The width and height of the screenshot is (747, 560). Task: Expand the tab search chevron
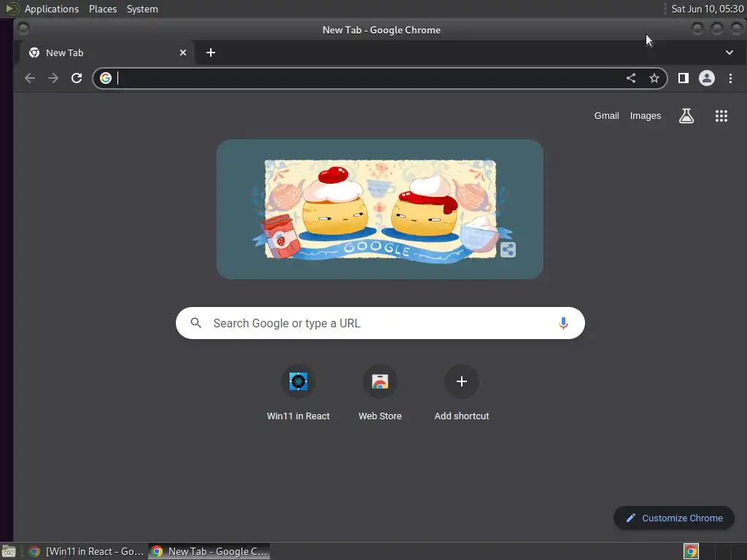point(729,52)
